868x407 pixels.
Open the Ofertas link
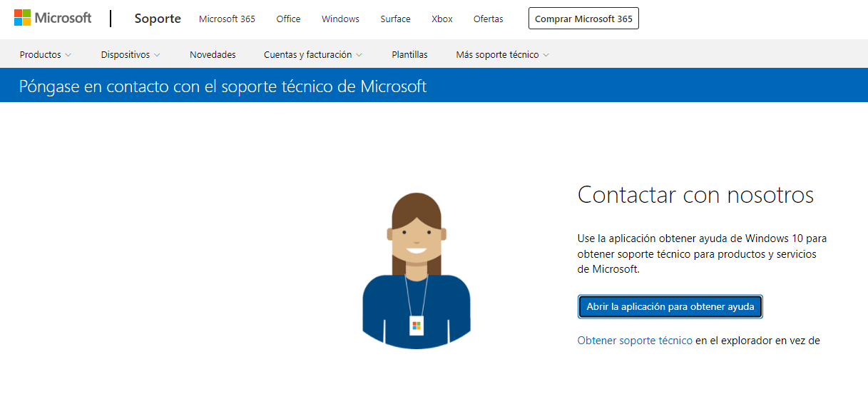click(x=488, y=19)
